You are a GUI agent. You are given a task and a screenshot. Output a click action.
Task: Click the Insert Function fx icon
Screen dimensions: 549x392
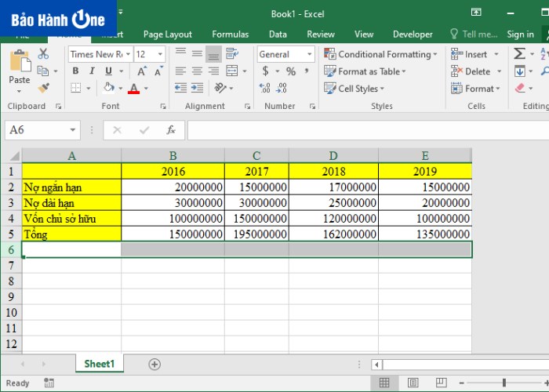click(170, 130)
